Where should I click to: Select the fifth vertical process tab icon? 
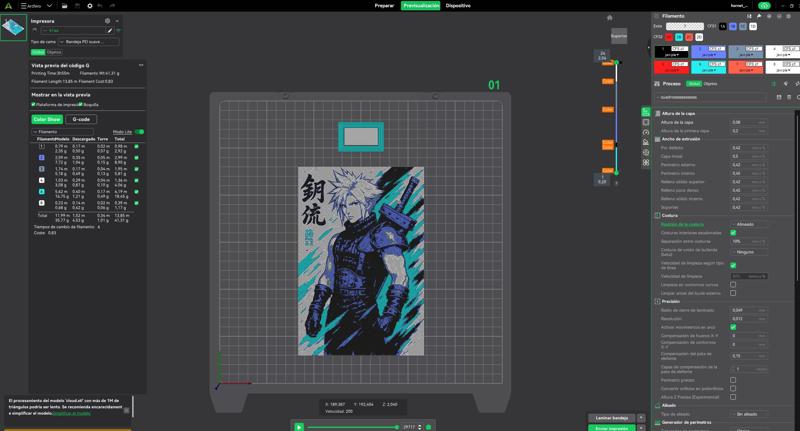click(646, 153)
